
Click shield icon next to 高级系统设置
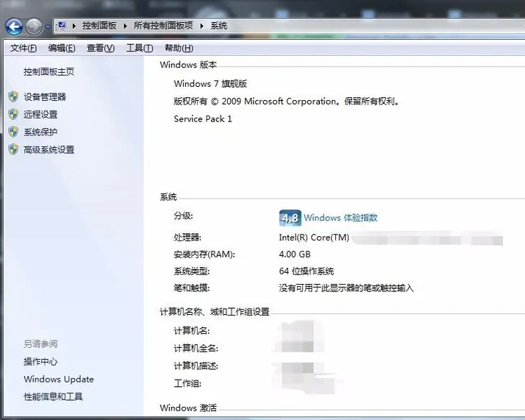point(13,149)
